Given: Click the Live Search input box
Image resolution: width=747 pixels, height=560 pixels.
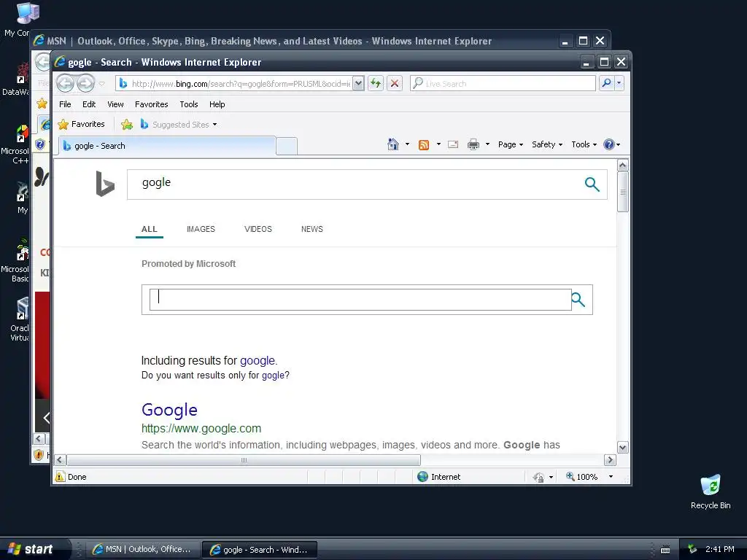Looking at the screenshot, I should [503, 84].
